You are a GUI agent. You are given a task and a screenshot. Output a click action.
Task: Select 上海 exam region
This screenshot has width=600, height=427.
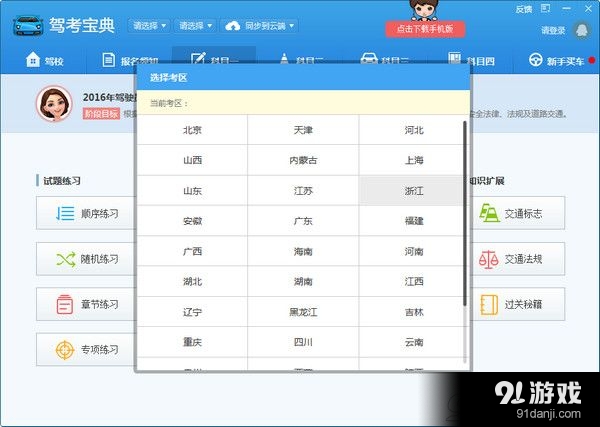(x=414, y=160)
